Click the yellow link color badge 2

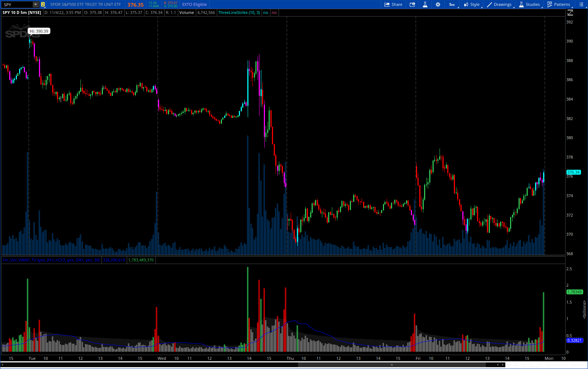pos(43,4)
